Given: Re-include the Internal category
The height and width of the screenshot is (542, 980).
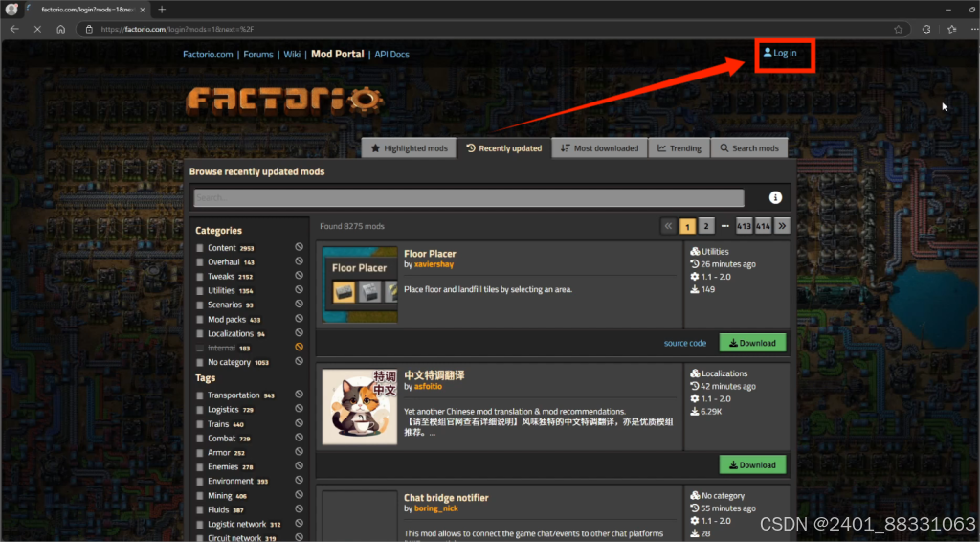Looking at the screenshot, I should [300, 347].
